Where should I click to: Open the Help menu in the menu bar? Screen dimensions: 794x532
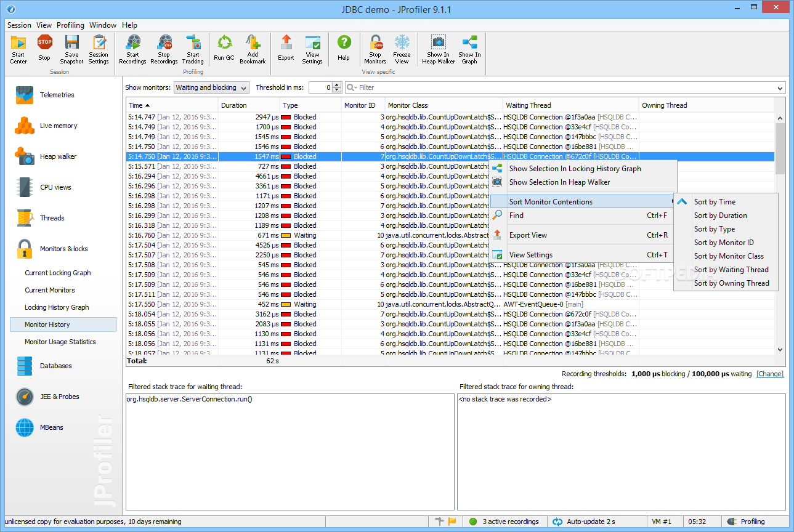[x=129, y=25]
